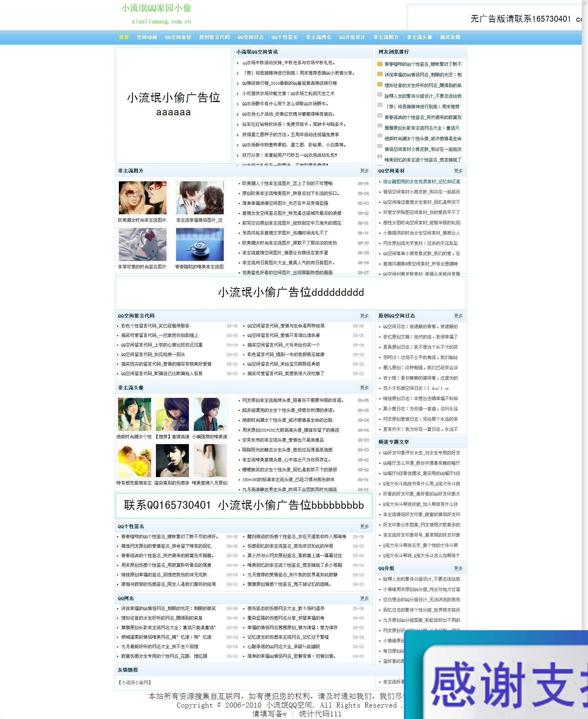Click rank 02 badge beside 诉说幸福的QQ情侣网名

coord(380,74)
